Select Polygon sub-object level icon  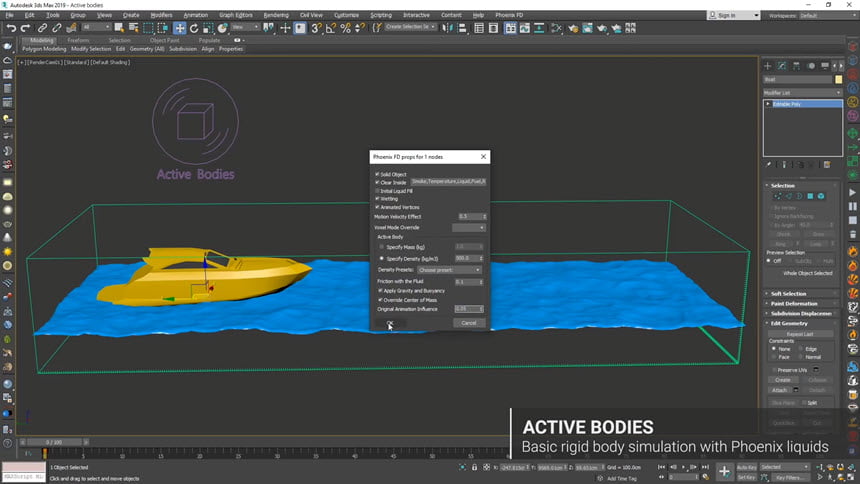coord(810,196)
